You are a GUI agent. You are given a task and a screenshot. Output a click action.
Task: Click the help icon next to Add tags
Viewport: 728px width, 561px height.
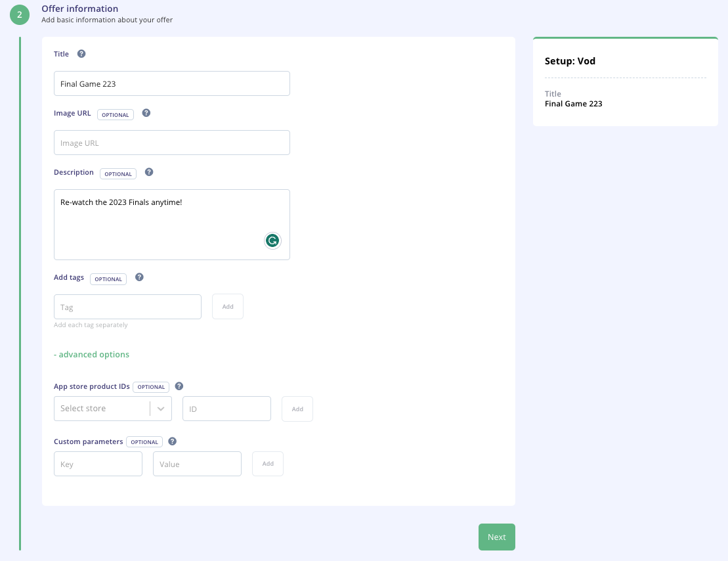[139, 277]
